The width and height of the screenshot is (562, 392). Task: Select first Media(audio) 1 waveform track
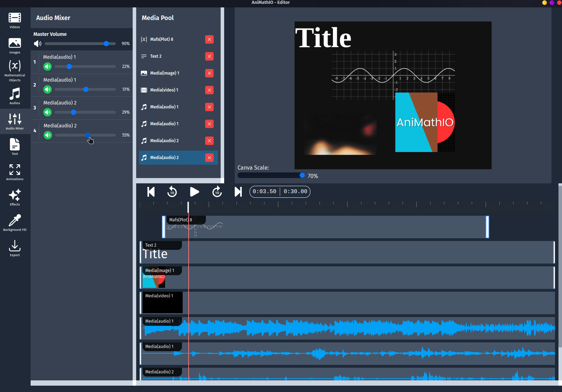pyautogui.click(x=347, y=328)
